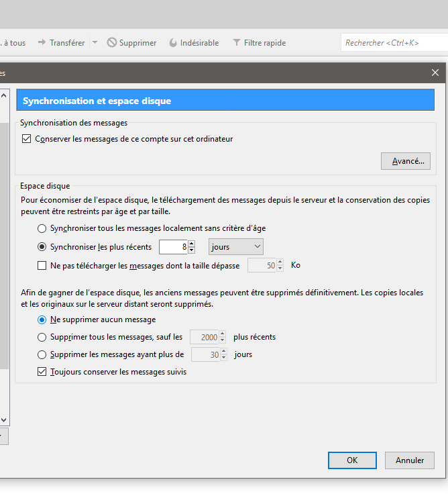The image size is (448, 496).
Task: Select Supprimer les messages ayant plus de
Action: coord(42,354)
